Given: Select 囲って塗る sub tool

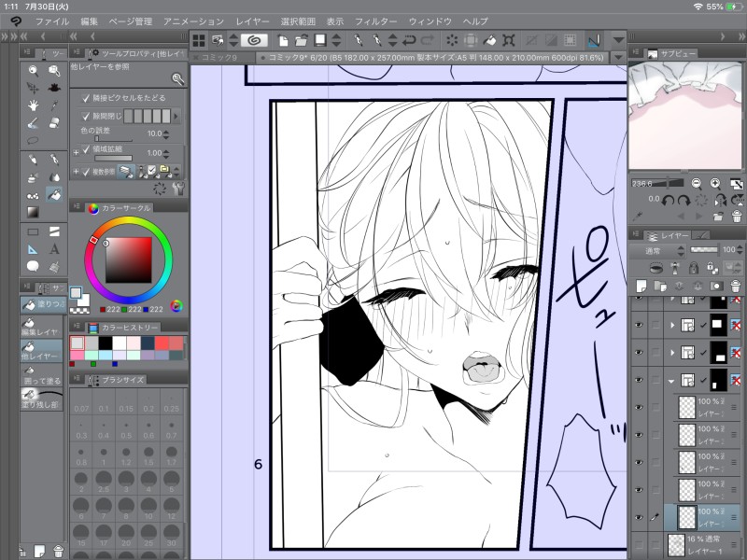Looking at the screenshot, I should tap(41, 376).
